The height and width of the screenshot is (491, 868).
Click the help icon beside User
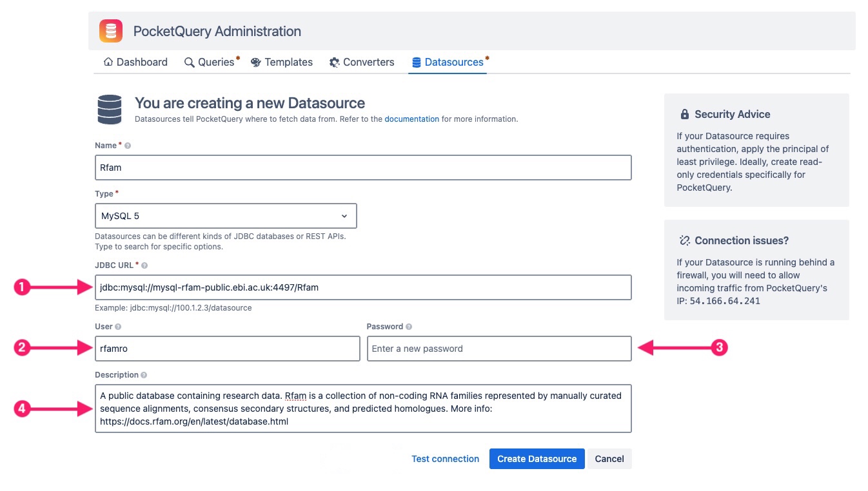[119, 327]
